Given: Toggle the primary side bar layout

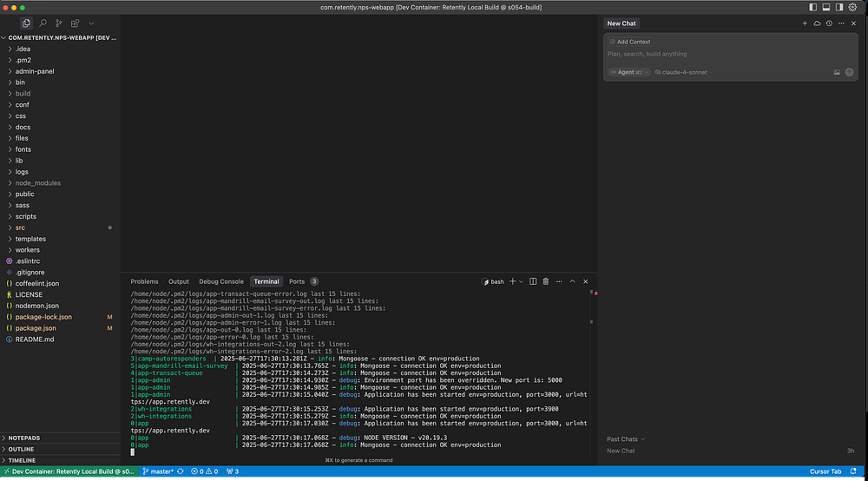Looking at the screenshot, I should pyautogui.click(x=813, y=7).
